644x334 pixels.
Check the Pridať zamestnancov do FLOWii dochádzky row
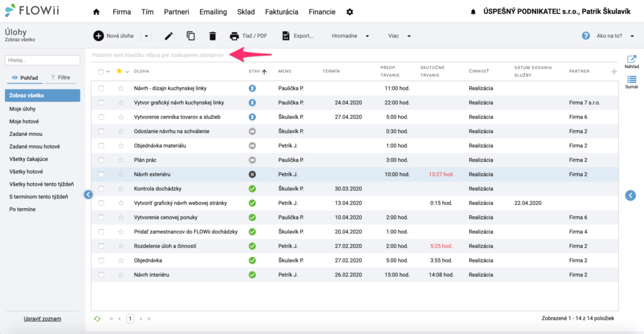tap(101, 231)
